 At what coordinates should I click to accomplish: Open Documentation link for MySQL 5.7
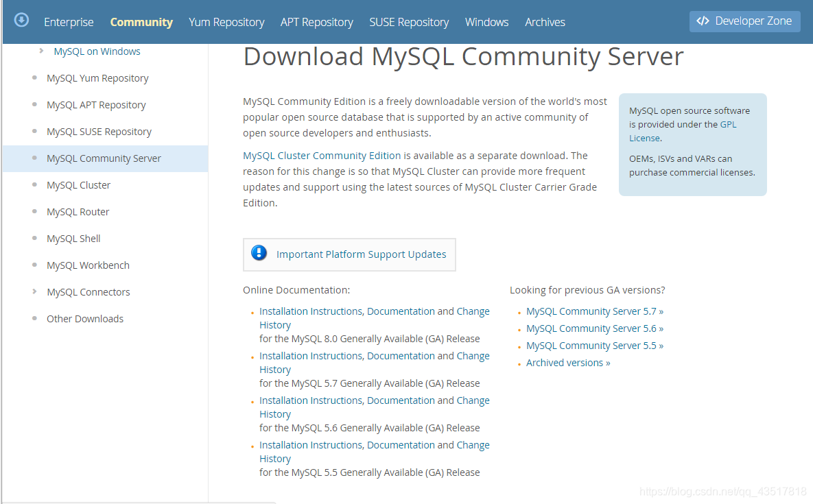(x=401, y=356)
